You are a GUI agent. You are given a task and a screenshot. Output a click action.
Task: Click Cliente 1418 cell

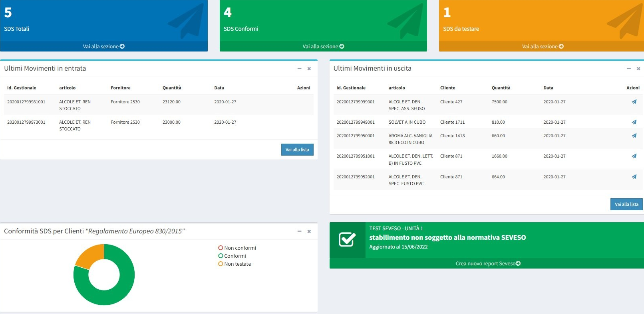[x=453, y=136]
